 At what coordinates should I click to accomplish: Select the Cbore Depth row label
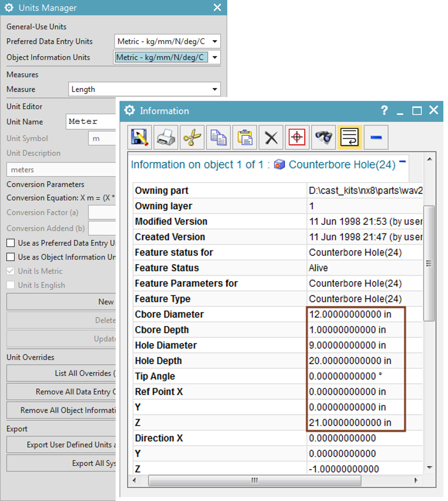click(161, 330)
